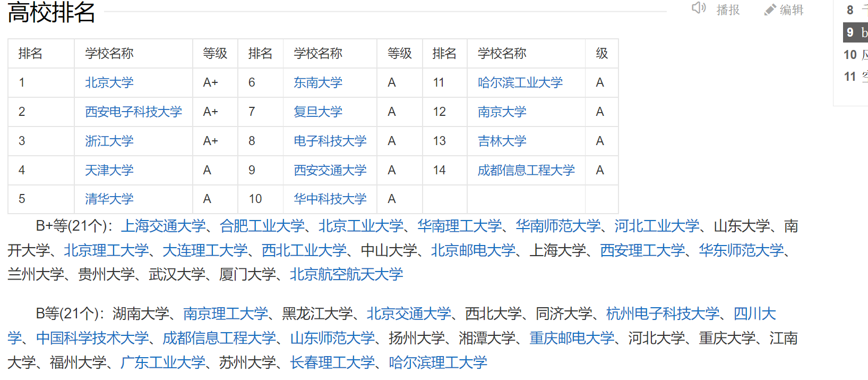Screen dimensions: 868x380
Task: Open 成都信息工程大学 link in the table
Action: tap(526, 170)
